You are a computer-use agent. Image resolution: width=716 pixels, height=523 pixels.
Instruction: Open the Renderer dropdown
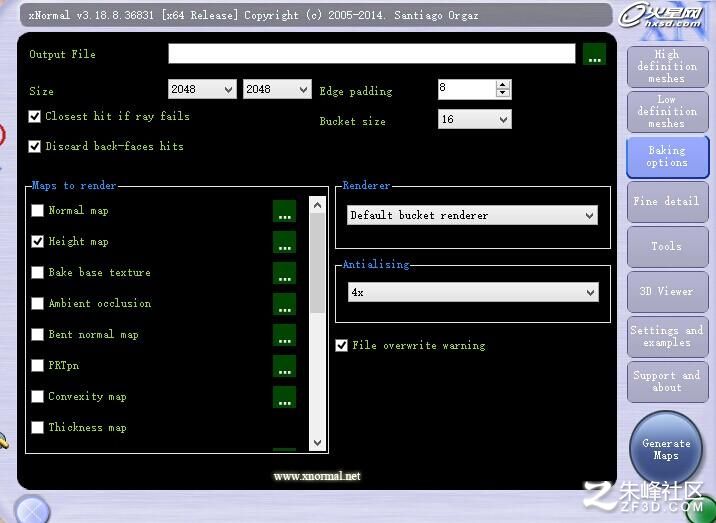pos(472,215)
